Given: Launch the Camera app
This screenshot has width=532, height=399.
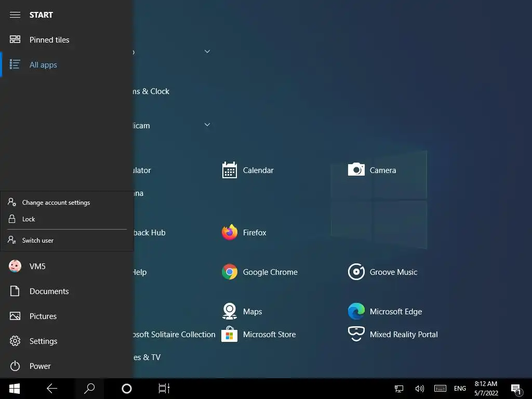Looking at the screenshot, I should tap(372, 170).
